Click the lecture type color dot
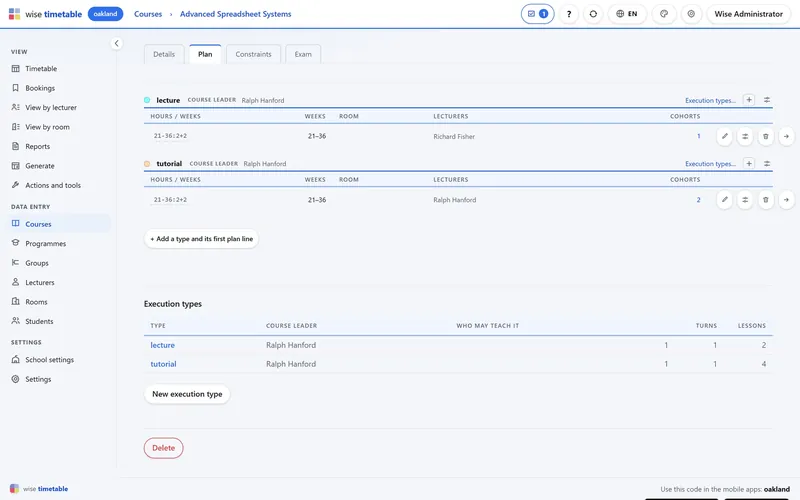 [x=147, y=100]
